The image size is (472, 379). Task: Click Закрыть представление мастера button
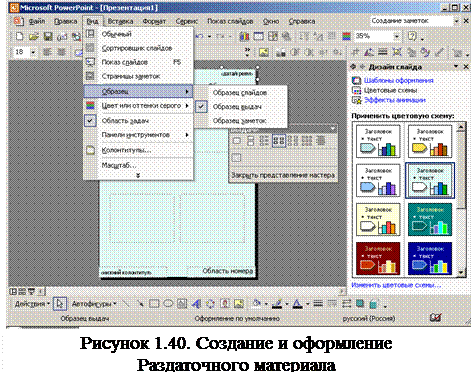[283, 175]
